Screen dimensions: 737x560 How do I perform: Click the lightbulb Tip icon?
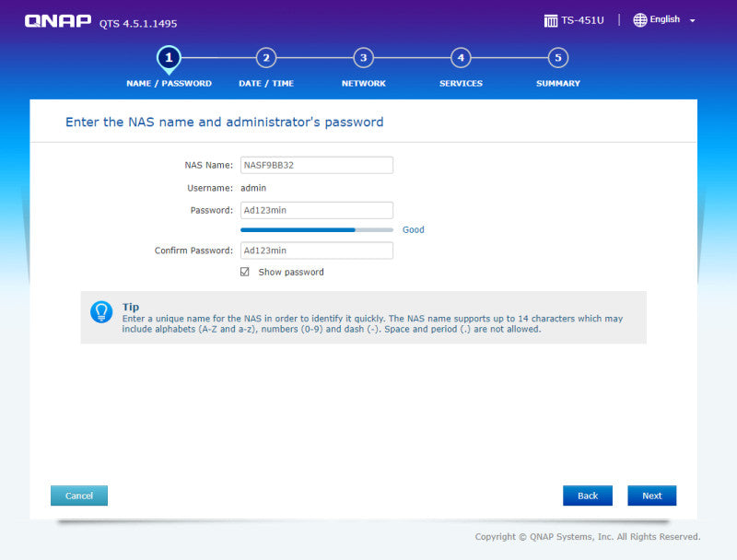click(101, 312)
